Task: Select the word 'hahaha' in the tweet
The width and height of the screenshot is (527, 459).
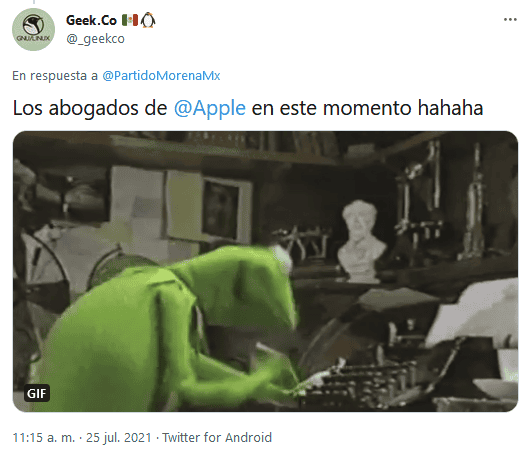Action: point(450,108)
